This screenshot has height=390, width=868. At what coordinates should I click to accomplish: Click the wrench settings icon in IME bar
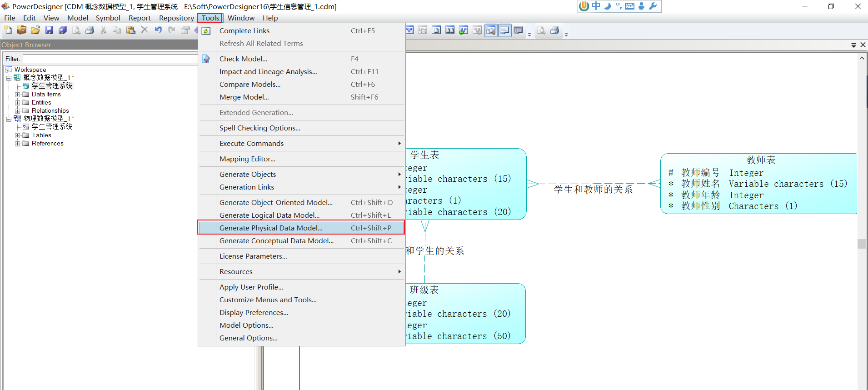click(653, 6)
